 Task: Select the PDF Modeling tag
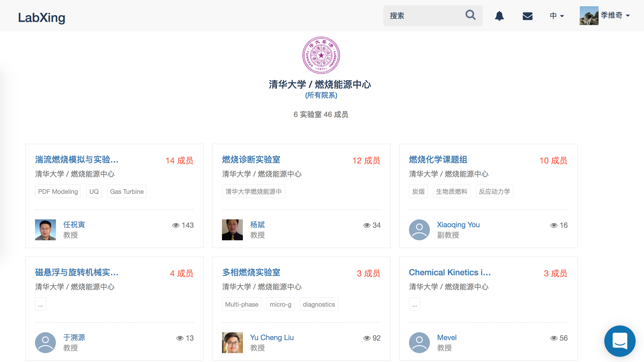point(58,191)
